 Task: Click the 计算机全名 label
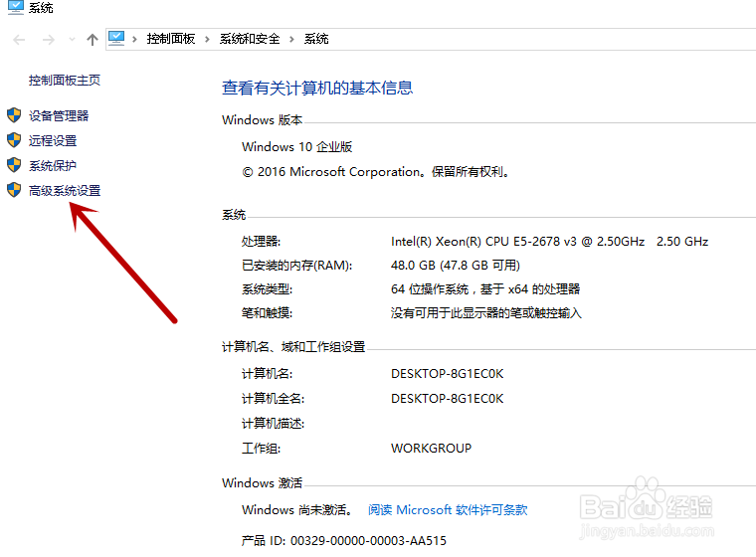point(273,399)
